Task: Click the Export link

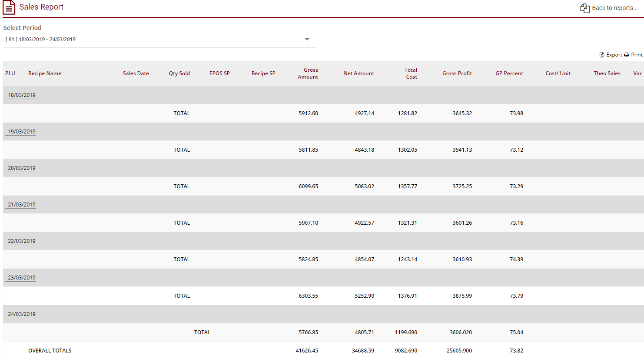Action: pyautogui.click(x=613, y=55)
